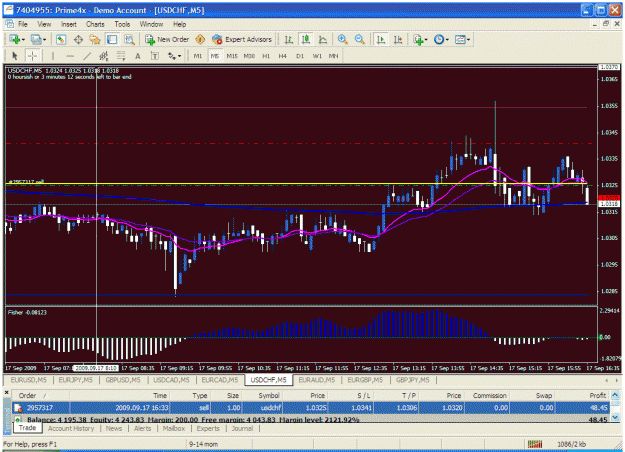Viewport: 625px width, 452px height.
Task: Open the Tools menu
Action: [122, 24]
